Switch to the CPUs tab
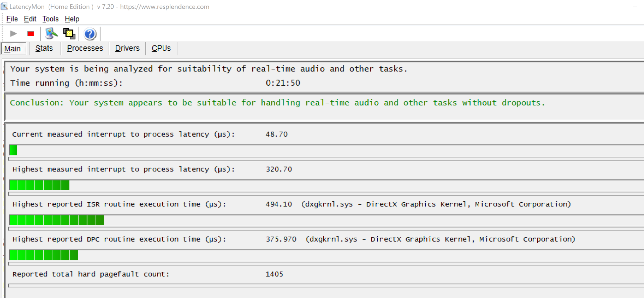Viewport: 644px width, 298px height. pos(161,48)
